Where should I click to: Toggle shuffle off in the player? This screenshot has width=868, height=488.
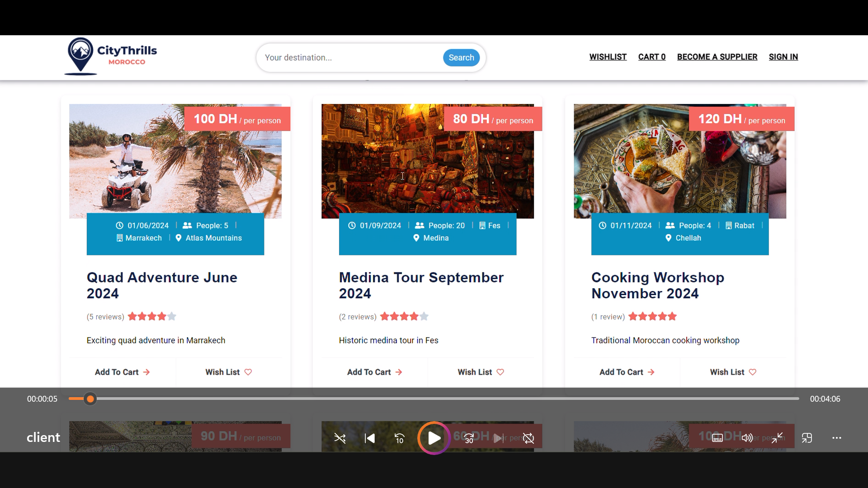click(x=340, y=438)
